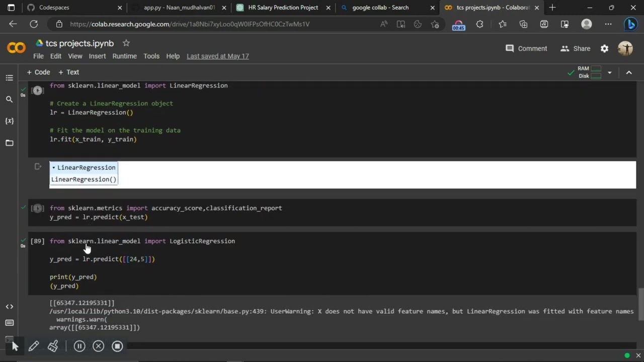Clear LinearRegression output via output icon

point(38,167)
